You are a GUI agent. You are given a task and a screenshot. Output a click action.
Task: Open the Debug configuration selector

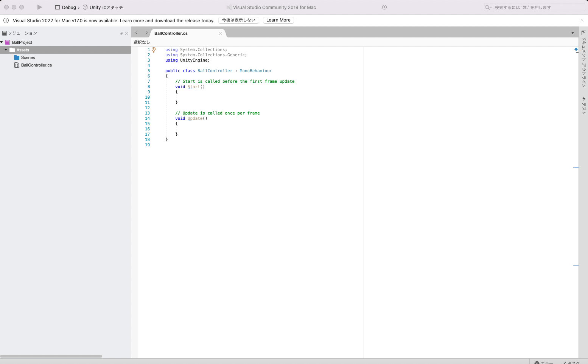pos(65,7)
